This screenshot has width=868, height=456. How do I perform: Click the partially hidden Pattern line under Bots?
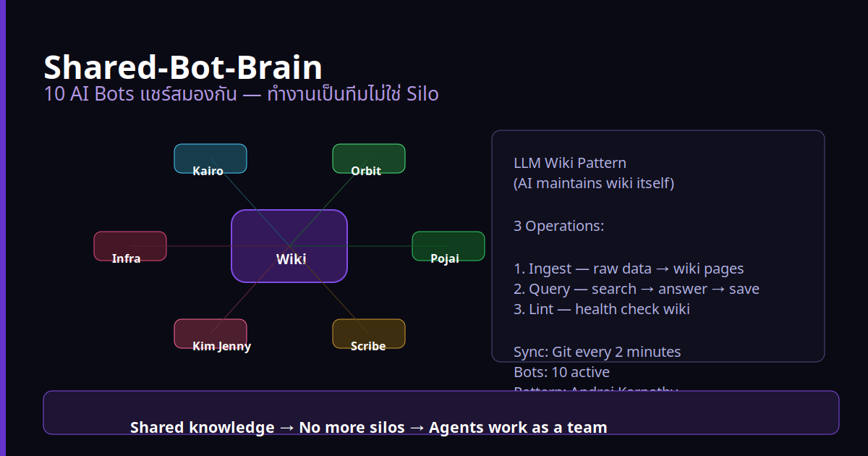tap(595, 389)
